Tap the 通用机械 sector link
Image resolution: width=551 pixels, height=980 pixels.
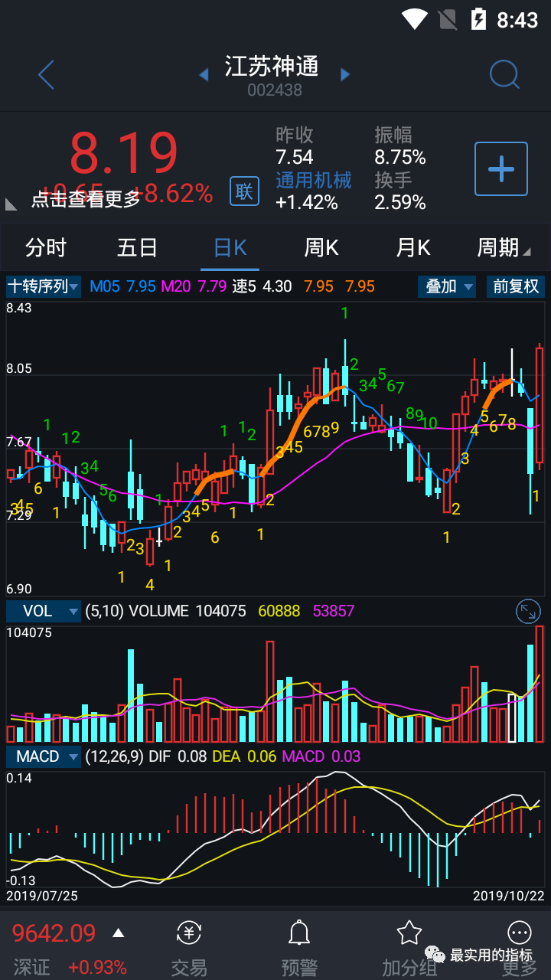(x=314, y=181)
